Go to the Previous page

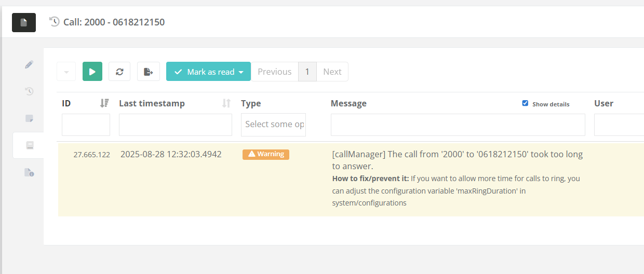[x=274, y=72]
